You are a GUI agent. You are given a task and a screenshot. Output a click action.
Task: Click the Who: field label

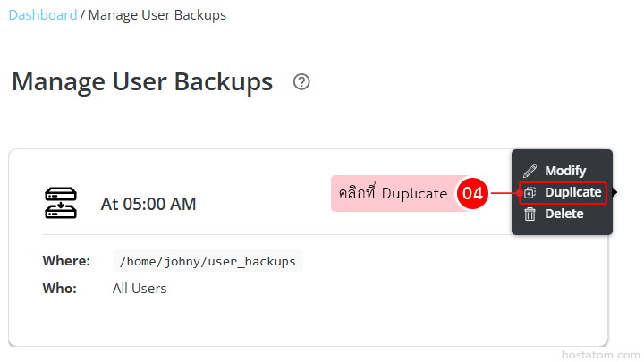pyautogui.click(x=60, y=288)
